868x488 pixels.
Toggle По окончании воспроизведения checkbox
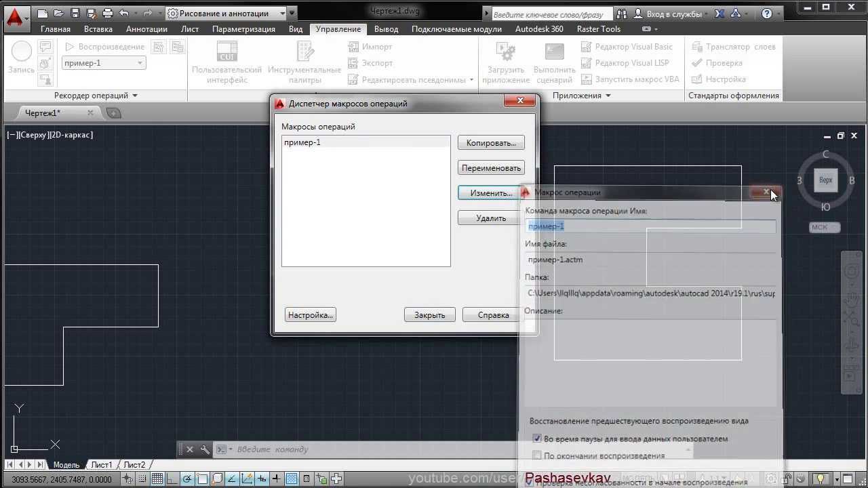537,455
